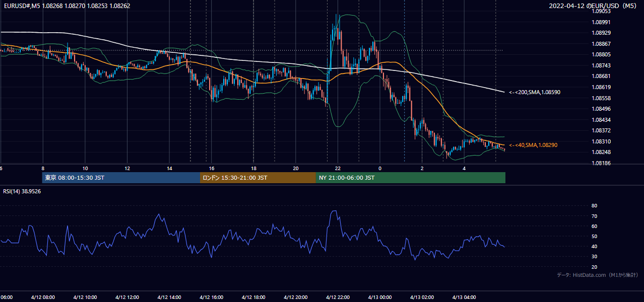Click price axis value 1.08991
Screen dimensions: 644x302
[x=601, y=22]
